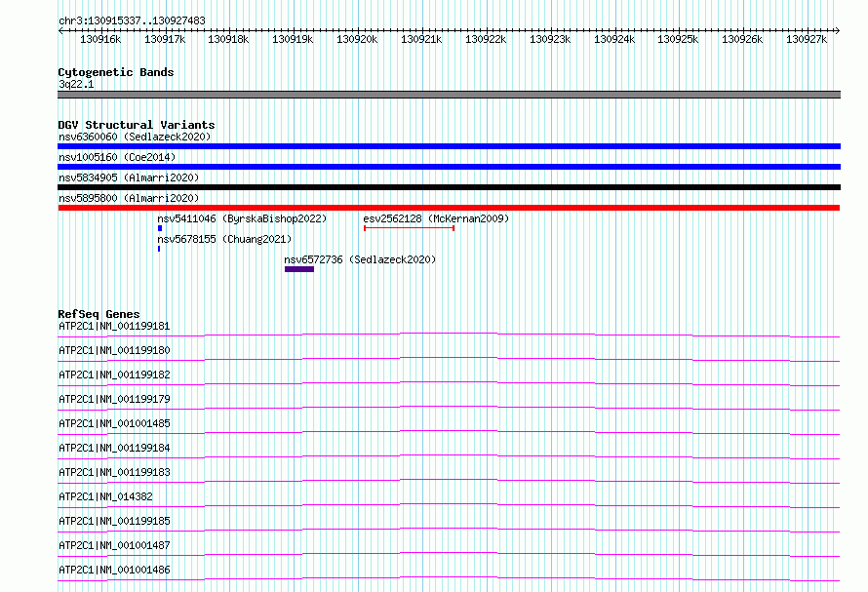This screenshot has width=868, height=592.
Task: Click the 130926k ruler tick label
Action: coord(742,39)
